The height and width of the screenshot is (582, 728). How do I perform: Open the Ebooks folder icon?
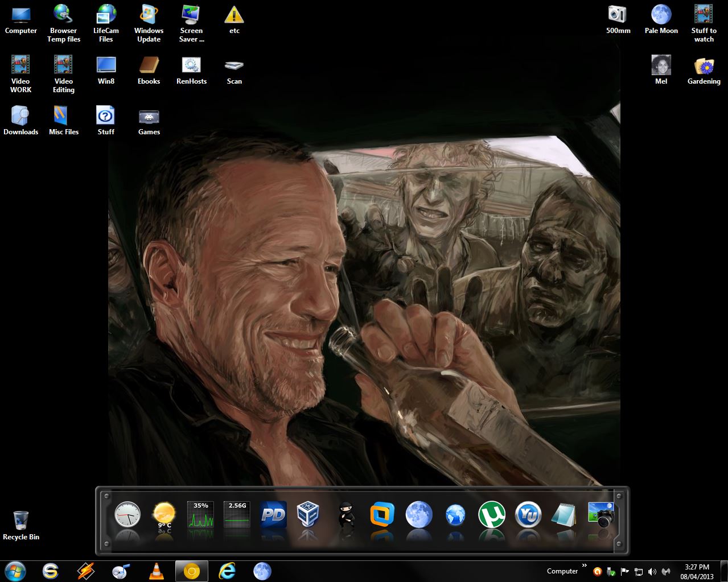149,70
